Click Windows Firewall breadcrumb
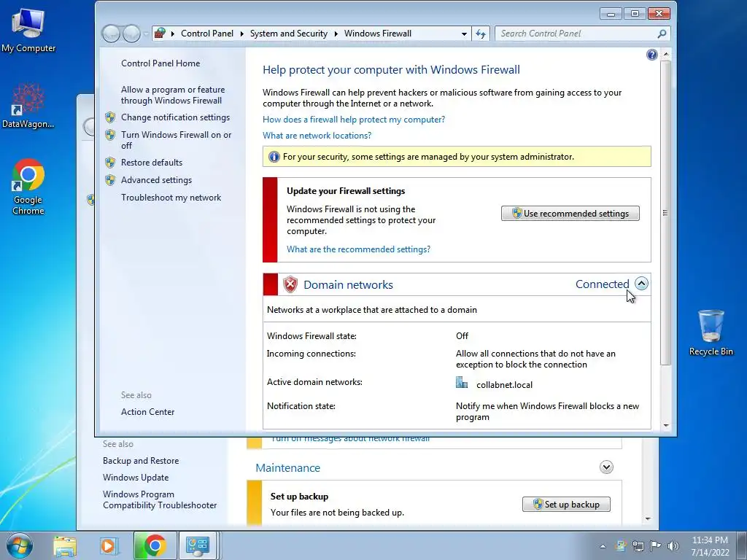Viewport: 747px width, 560px height. [378, 34]
